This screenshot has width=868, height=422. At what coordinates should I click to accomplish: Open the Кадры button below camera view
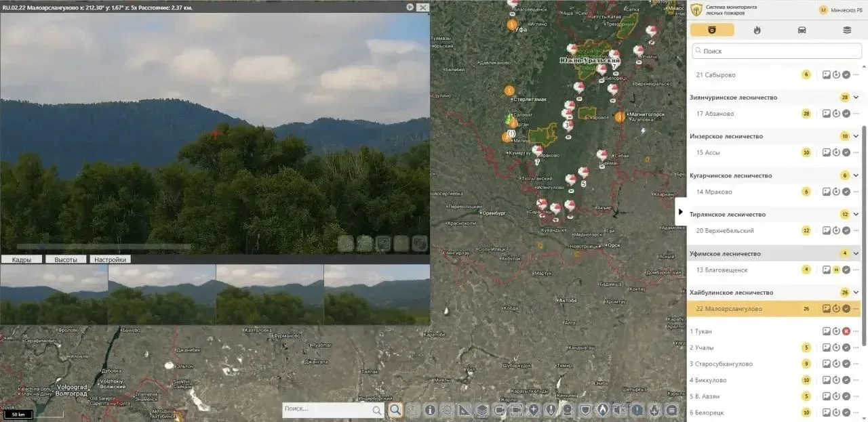21,259
